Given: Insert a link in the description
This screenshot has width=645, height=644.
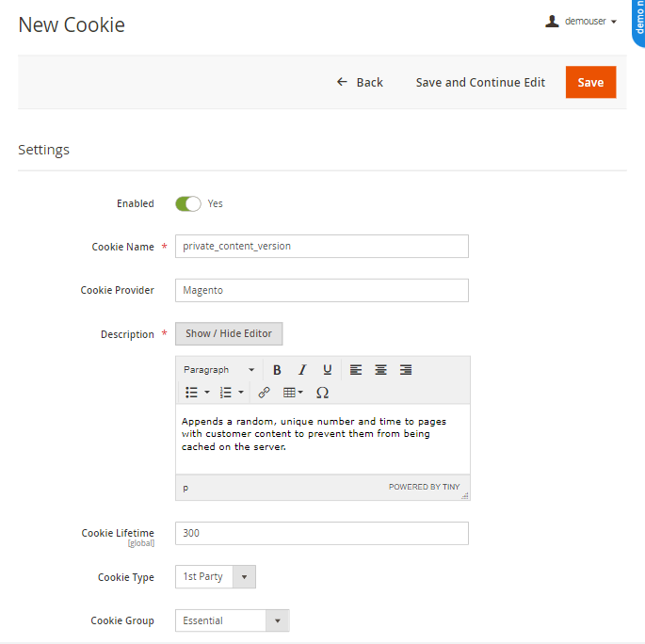Looking at the screenshot, I should tap(264, 393).
